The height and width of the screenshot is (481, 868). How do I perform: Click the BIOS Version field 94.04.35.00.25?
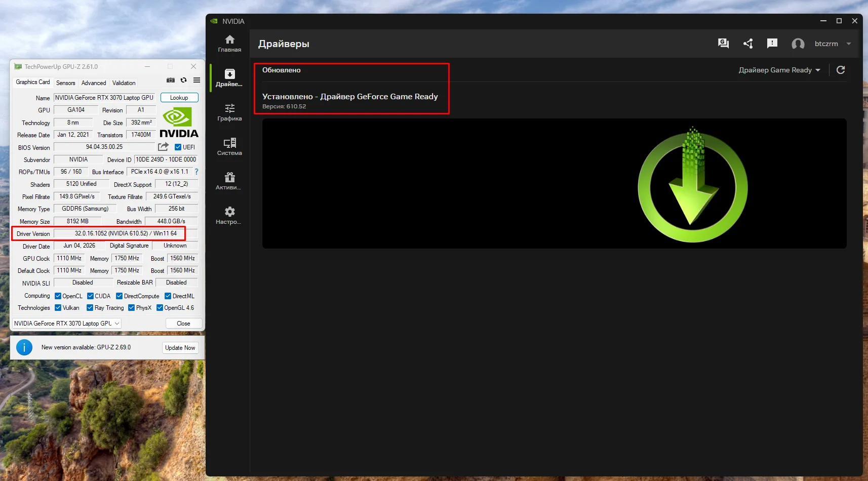click(104, 147)
